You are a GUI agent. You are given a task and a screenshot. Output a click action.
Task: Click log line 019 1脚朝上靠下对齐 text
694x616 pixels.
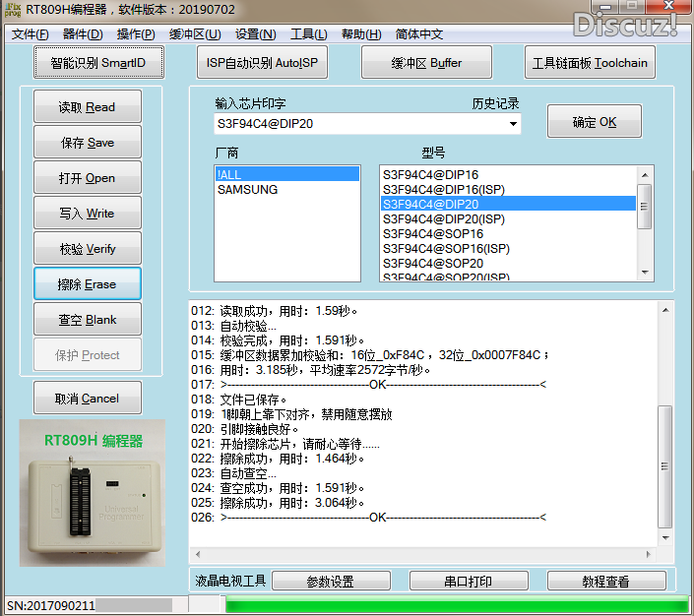[291, 414]
